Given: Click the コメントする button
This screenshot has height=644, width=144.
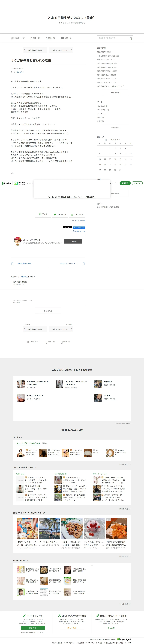Looking at the screenshot, I should click(x=60, y=215).
